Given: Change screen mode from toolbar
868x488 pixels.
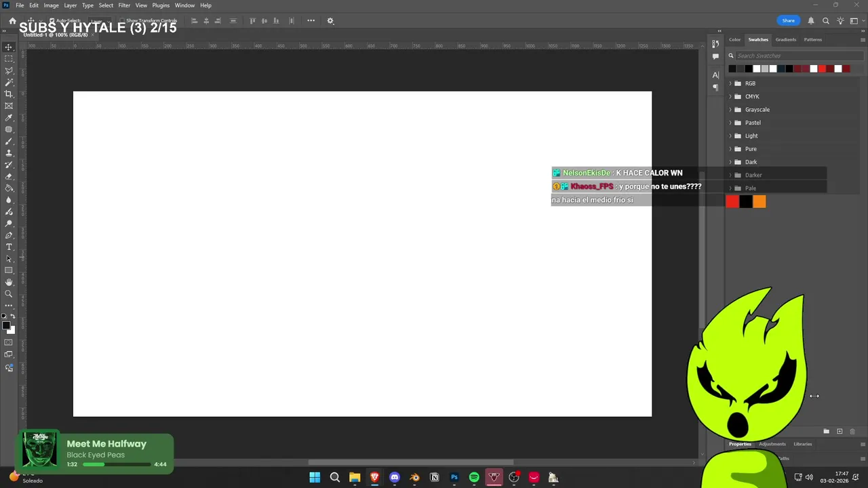Looking at the screenshot, I should [x=9, y=354].
